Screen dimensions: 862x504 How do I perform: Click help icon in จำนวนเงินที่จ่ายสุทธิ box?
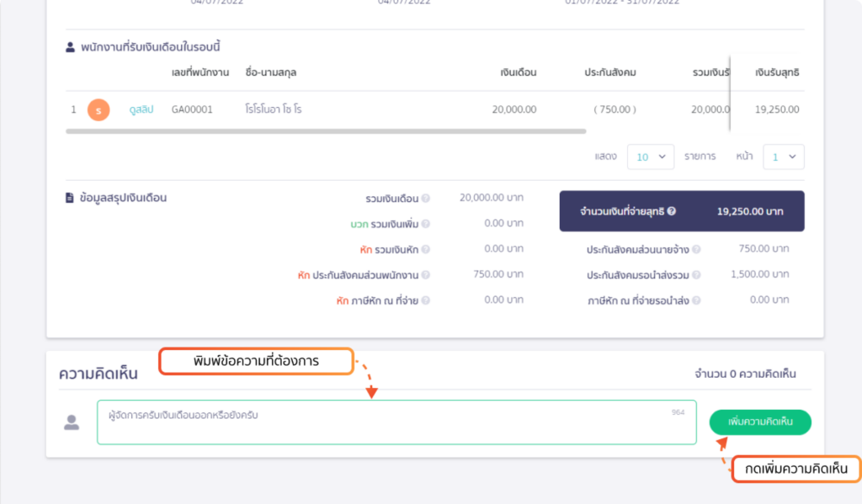(x=672, y=212)
